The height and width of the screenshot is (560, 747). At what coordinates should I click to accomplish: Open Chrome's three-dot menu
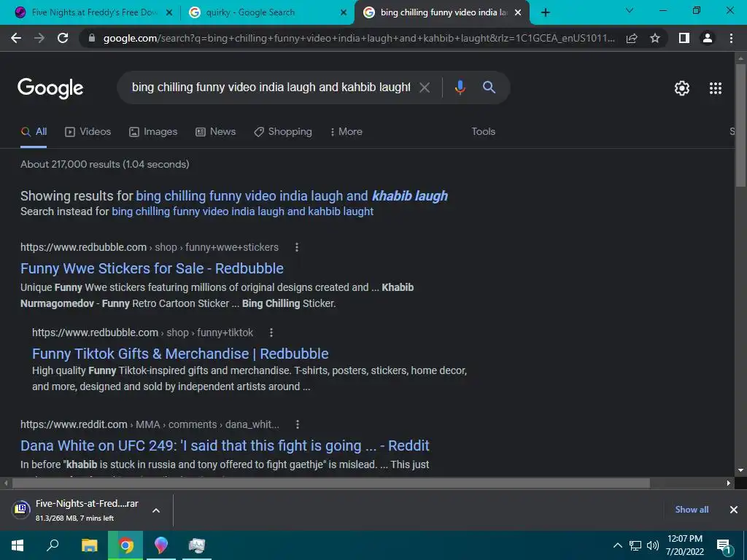[x=731, y=38]
